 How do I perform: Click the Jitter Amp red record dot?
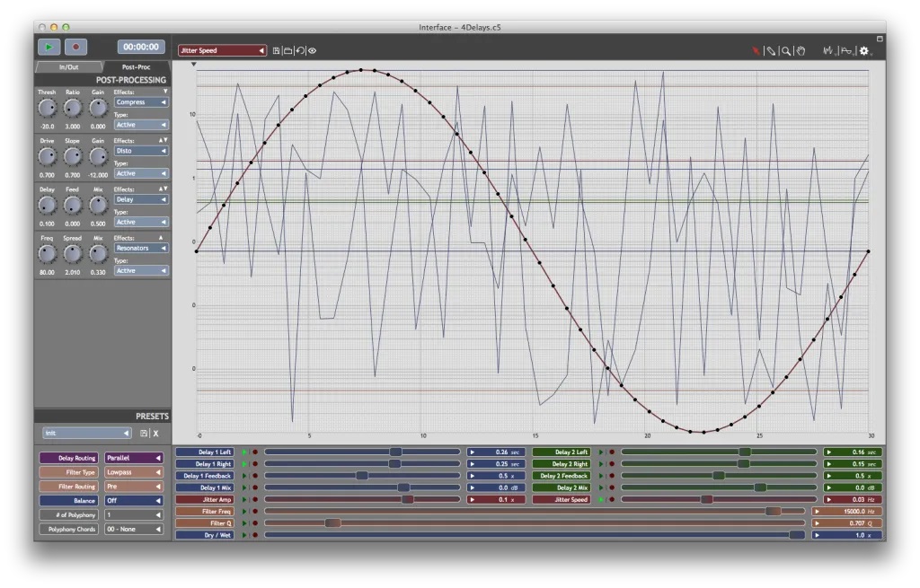click(x=255, y=500)
